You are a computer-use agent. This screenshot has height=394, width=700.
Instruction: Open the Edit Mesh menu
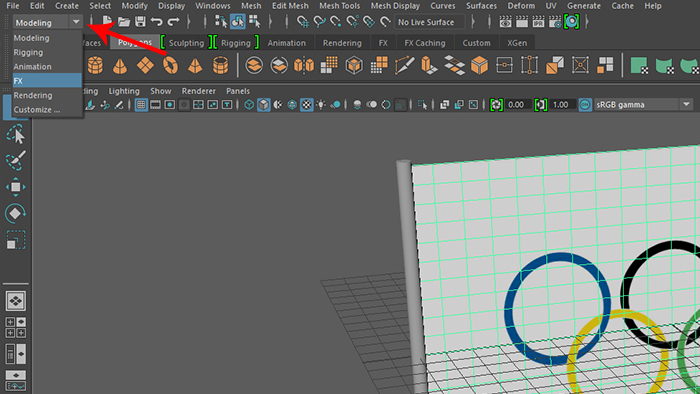290,6
